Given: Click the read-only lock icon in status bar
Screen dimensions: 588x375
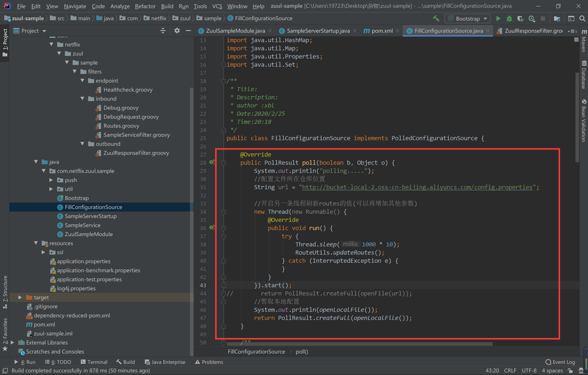Looking at the screenshot, I should (x=570, y=371).
